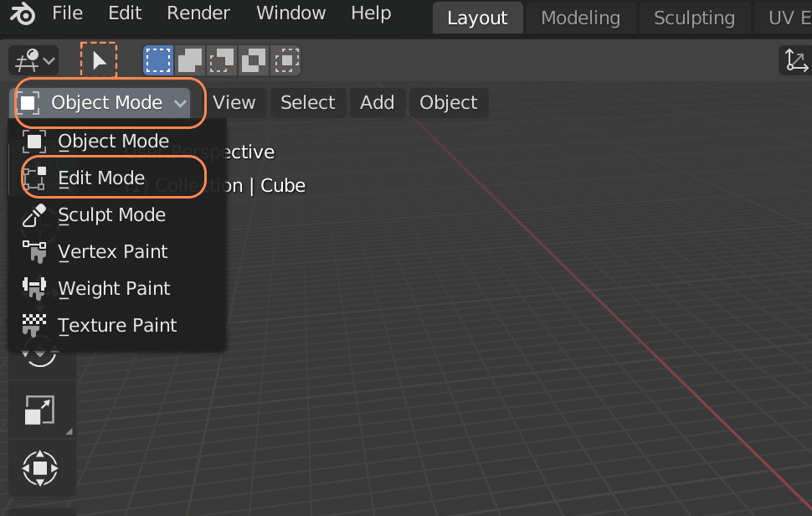Open the Select menu in viewport header
The height and width of the screenshot is (516, 812).
307,102
